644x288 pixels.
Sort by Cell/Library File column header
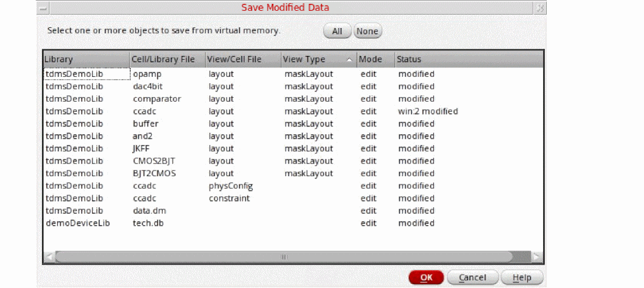tap(168, 59)
